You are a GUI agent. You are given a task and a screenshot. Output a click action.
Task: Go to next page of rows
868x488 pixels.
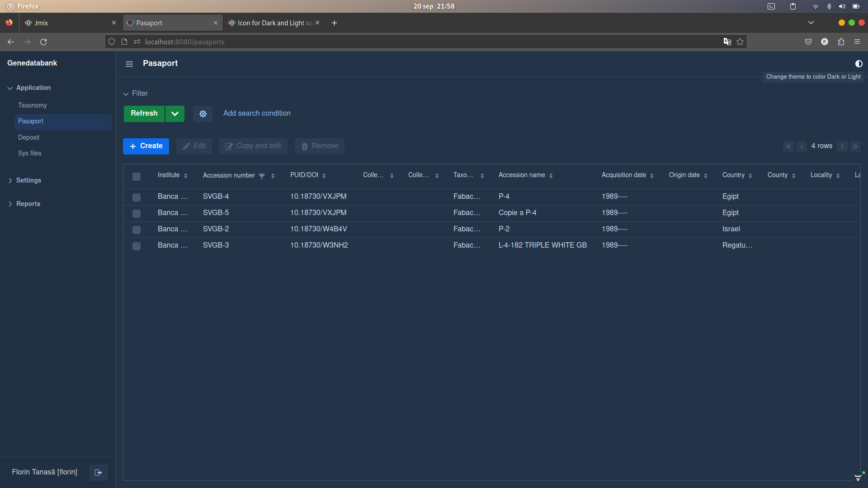pos(842,146)
